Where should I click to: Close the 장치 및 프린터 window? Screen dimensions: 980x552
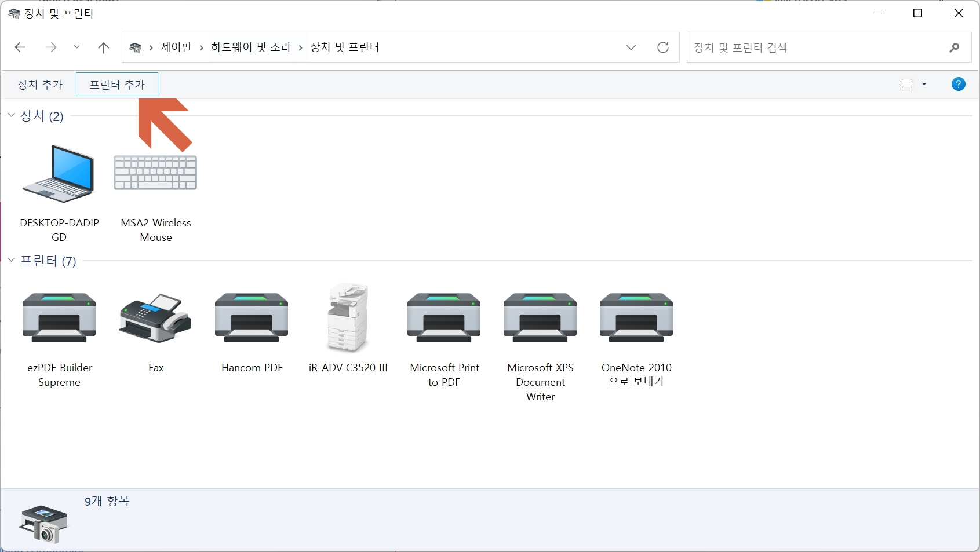coord(959,13)
